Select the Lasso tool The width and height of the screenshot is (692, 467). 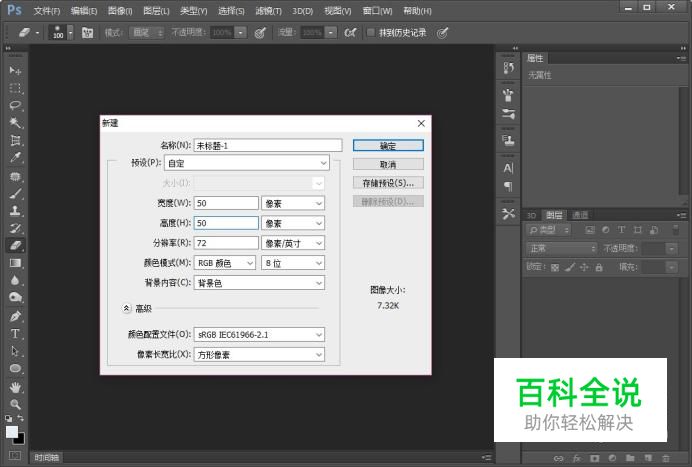pos(15,105)
